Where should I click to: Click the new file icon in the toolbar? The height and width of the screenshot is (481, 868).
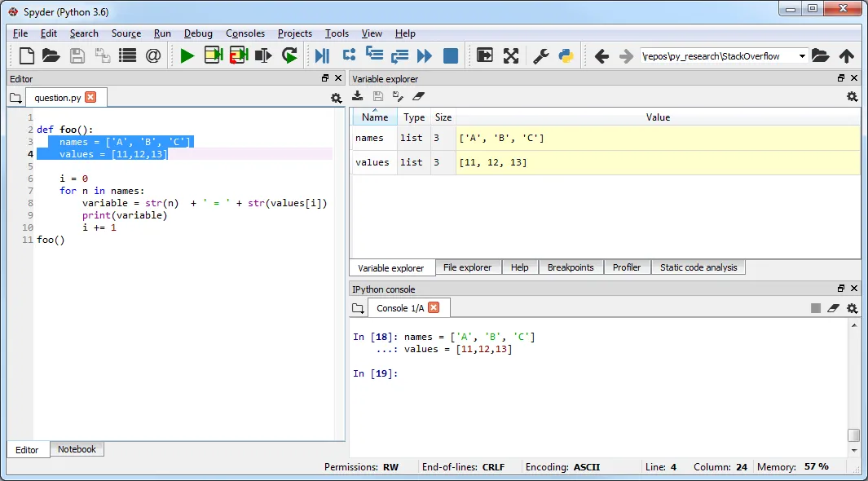pos(27,55)
